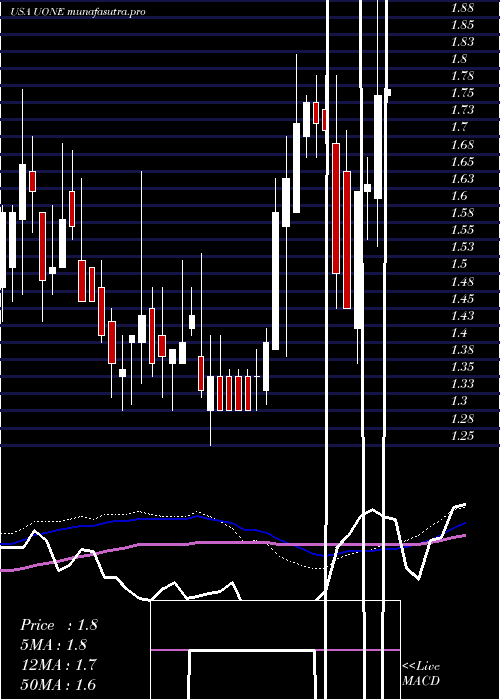Click the 1.5 price axis label
Screen dimensions: 500x700
click(x=459, y=264)
